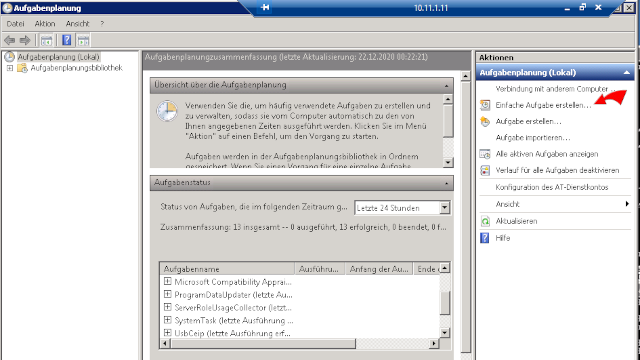Click the Ausführu... column header
Viewport: 640px width, 360px height.
[x=320, y=269]
